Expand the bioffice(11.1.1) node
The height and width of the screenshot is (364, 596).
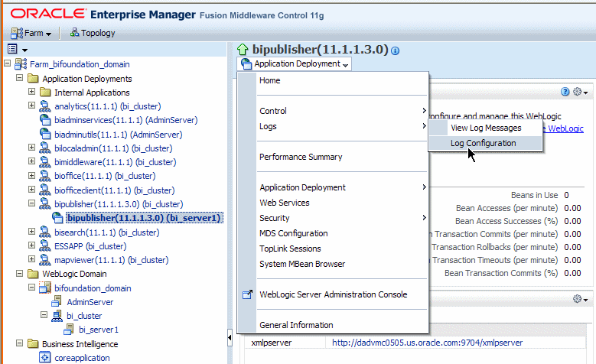point(31,176)
